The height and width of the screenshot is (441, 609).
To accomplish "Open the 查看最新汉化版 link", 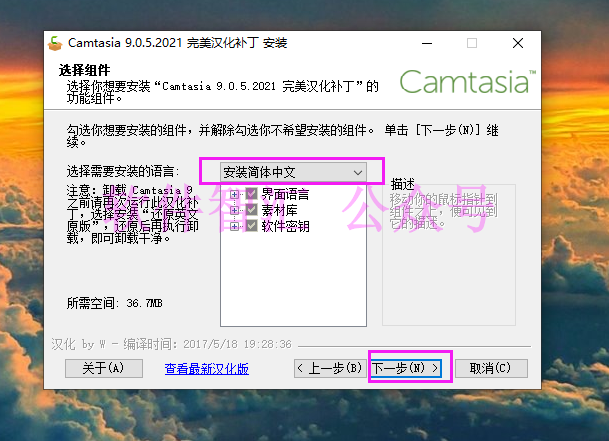I will (x=207, y=369).
